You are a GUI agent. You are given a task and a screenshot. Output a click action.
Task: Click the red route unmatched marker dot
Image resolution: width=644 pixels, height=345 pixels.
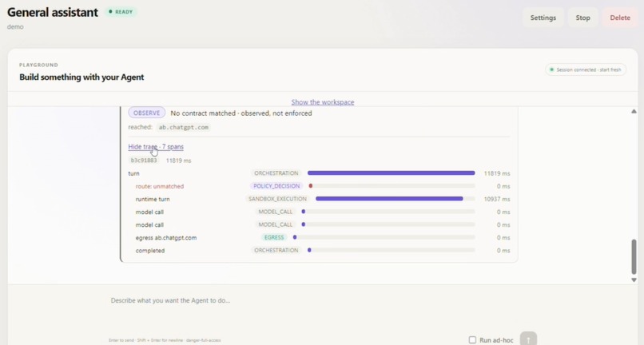tap(311, 186)
